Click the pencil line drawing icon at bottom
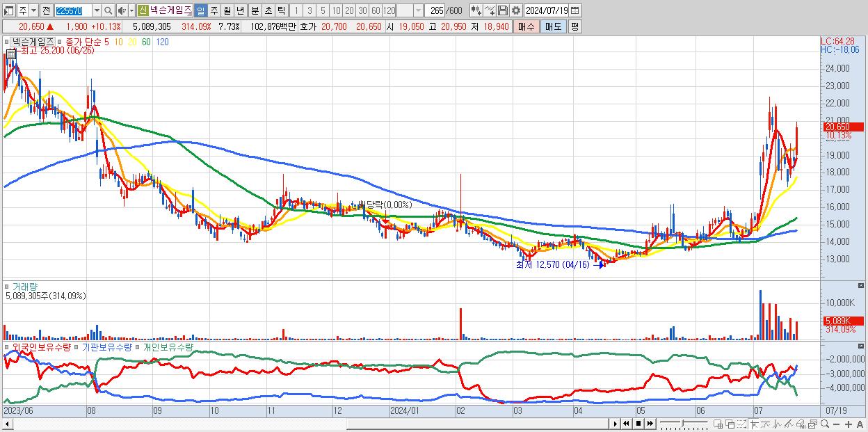The height and width of the screenshot is (432, 868). (788, 424)
